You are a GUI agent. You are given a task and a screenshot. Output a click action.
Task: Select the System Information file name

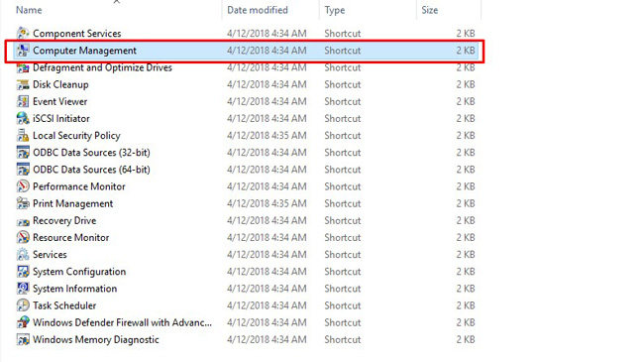point(74,289)
